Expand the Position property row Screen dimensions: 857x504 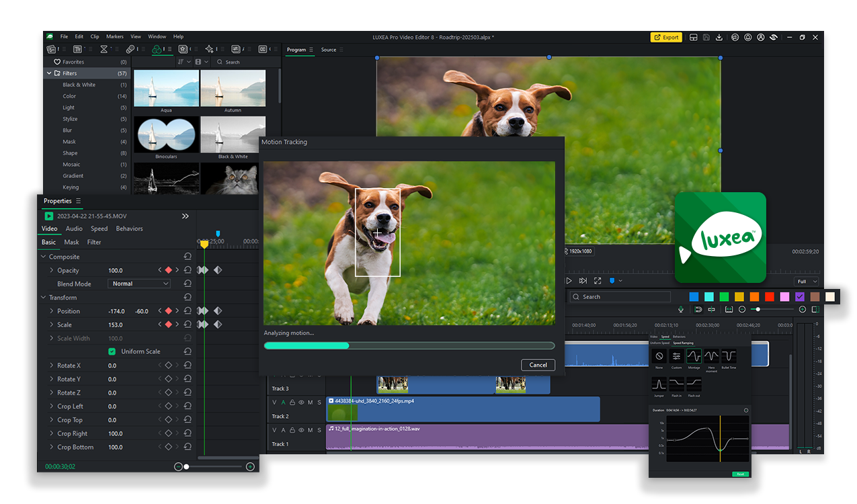point(52,311)
